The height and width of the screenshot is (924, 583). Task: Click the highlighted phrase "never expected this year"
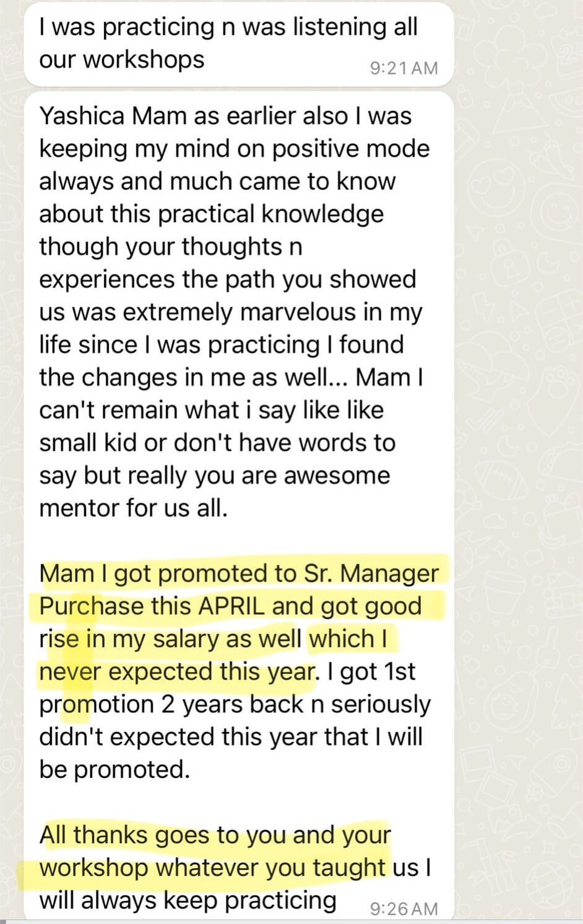point(177,671)
